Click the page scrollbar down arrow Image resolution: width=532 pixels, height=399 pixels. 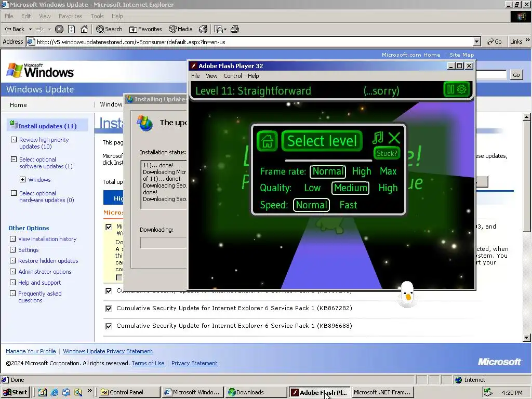click(x=527, y=338)
